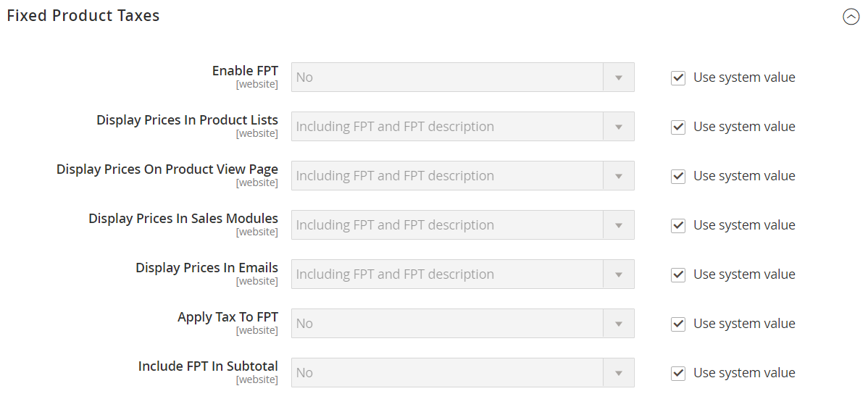Image resolution: width=868 pixels, height=399 pixels.
Task: Uncheck Use system value for Enable FPT
Action: pyautogui.click(x=678, y=78)
